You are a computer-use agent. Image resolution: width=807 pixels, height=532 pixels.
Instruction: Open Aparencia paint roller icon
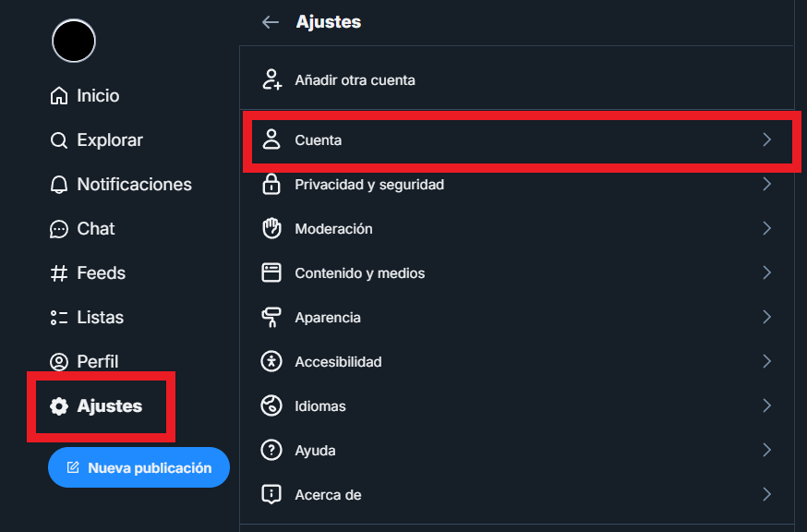(271, 317)
